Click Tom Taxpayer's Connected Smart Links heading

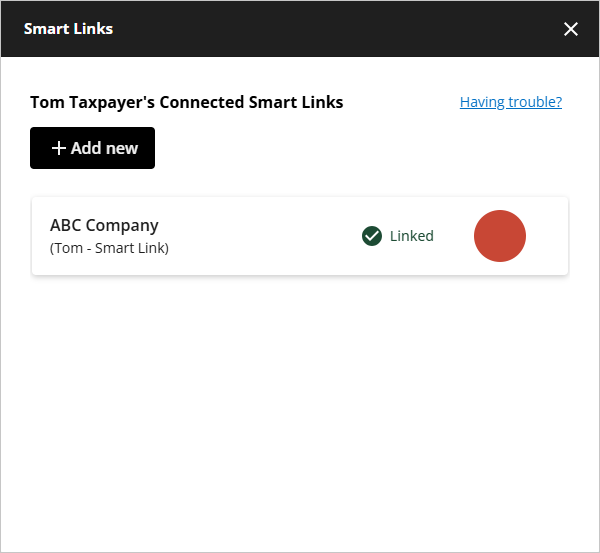pos(186,102)
